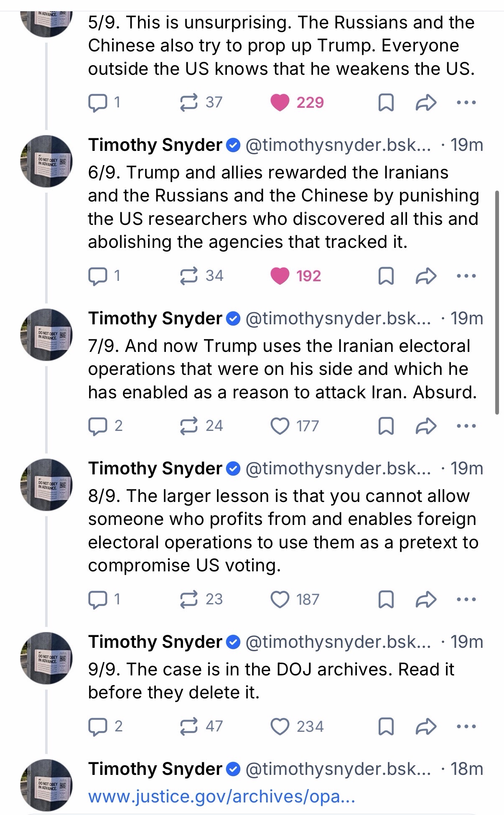Viewport: 504px width, 815px height.
Task: Click the page scrollbar on right edge
Action: 497,302
